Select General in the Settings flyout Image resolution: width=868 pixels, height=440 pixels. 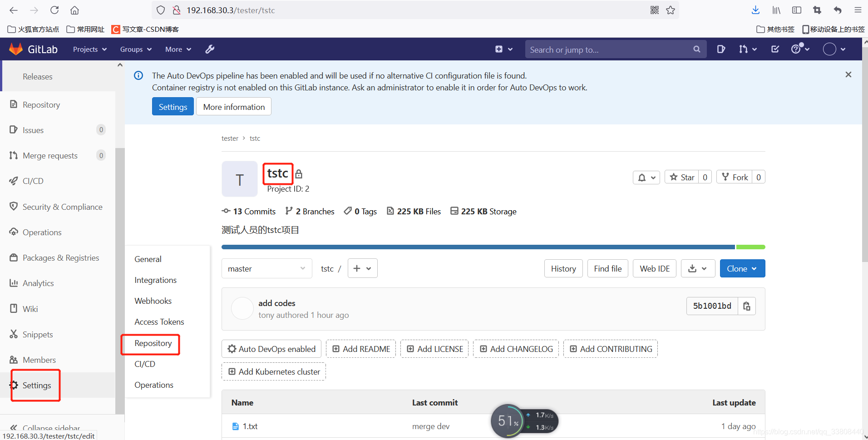148,259
